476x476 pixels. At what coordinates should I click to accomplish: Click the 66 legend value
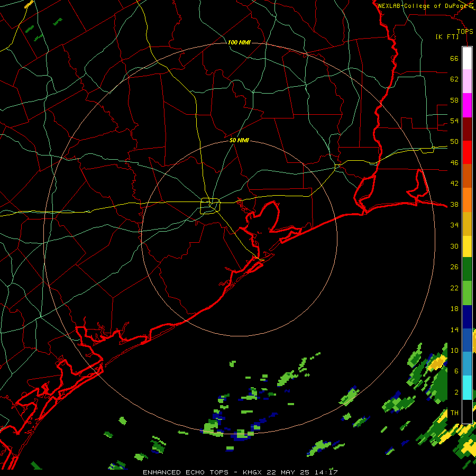(x=454, y=58)
